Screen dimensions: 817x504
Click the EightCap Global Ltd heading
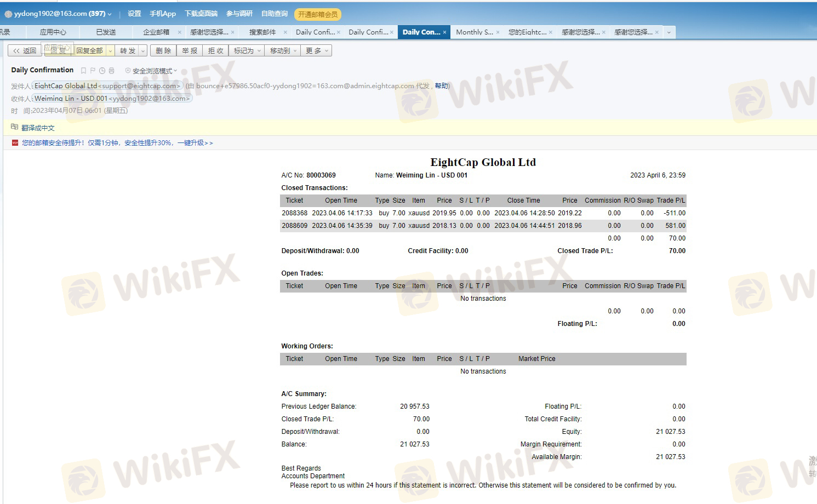tap(483, 162)
